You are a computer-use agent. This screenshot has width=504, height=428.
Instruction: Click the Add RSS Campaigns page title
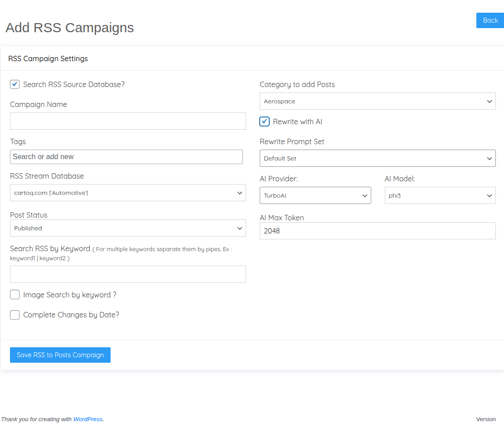70,28
